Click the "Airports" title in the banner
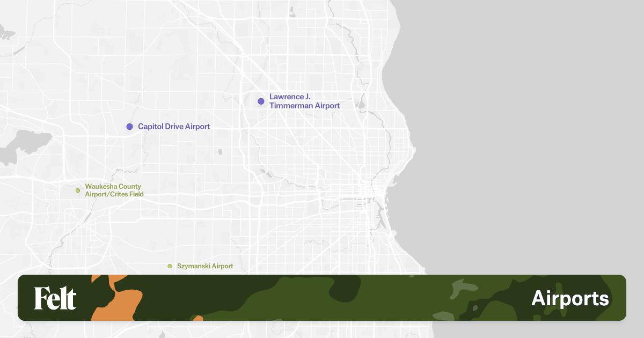644x338 pixels. 570,298
